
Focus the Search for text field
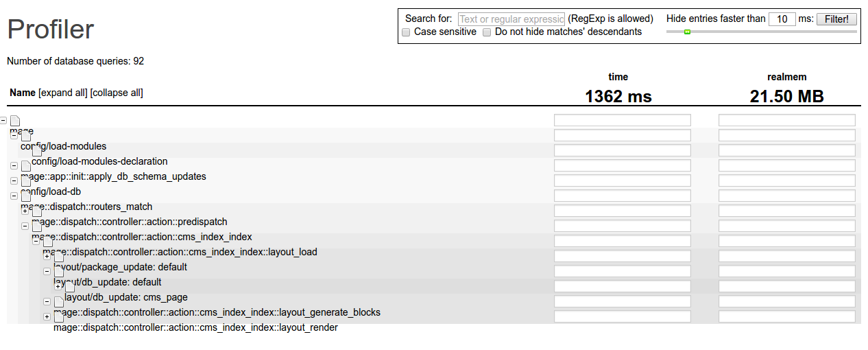pos(511,19)
